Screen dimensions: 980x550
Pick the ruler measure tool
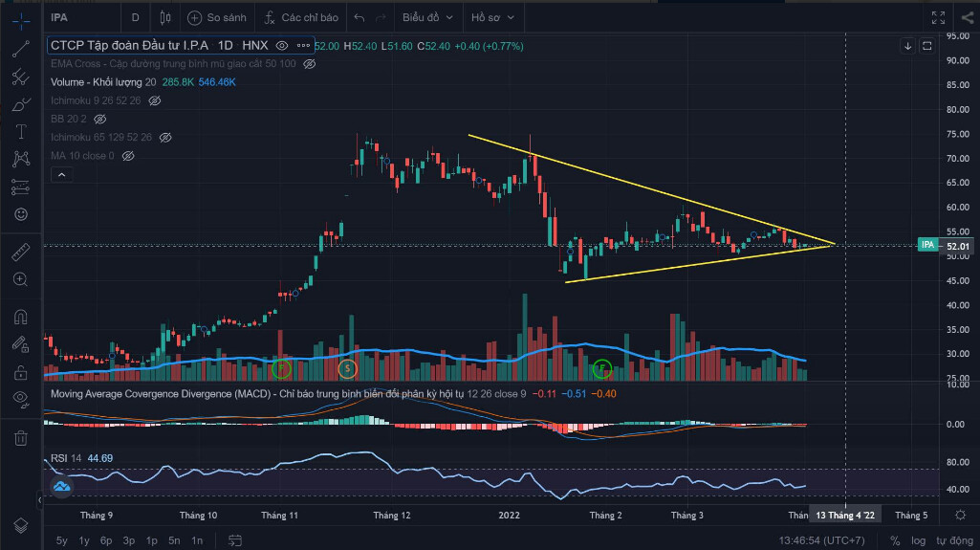[x=20, y=253]
